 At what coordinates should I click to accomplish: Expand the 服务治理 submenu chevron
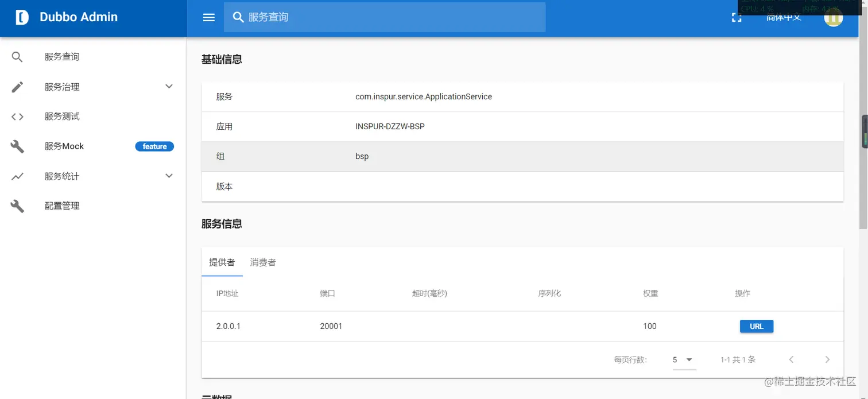(169, 86)
